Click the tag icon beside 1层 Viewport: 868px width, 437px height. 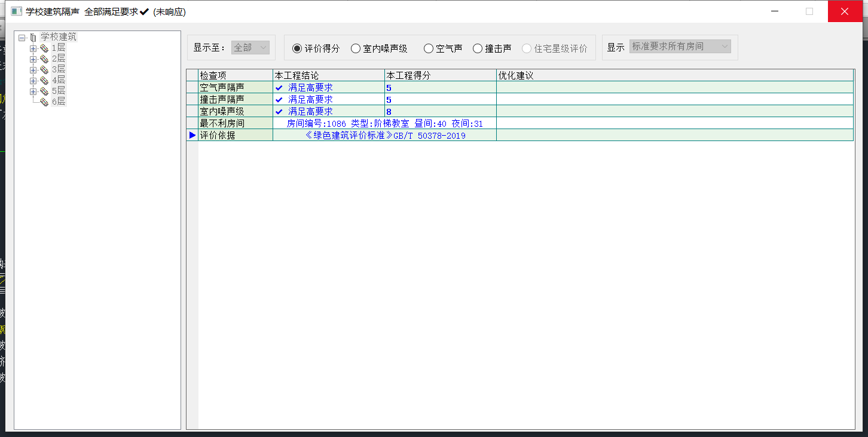click(x=44, y=48)
